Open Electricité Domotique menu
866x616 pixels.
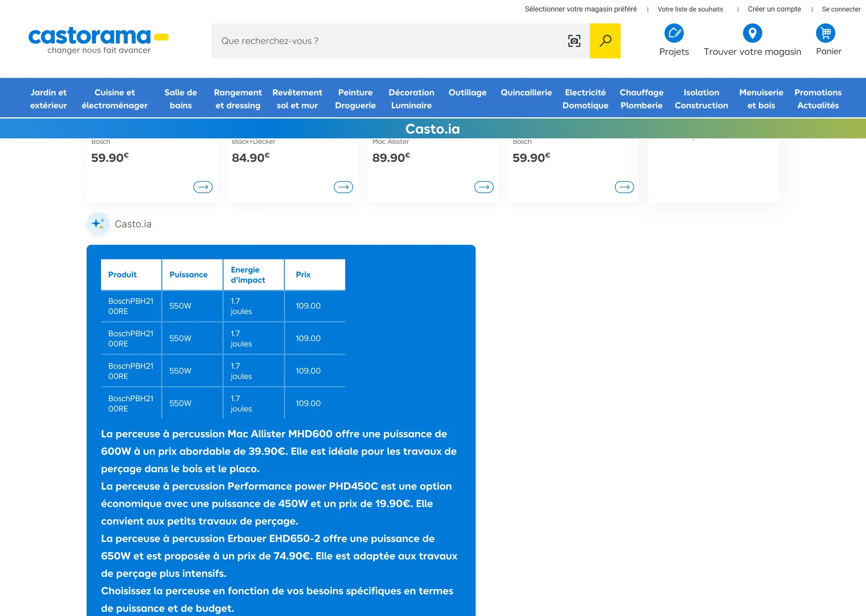tap(585, 99)
